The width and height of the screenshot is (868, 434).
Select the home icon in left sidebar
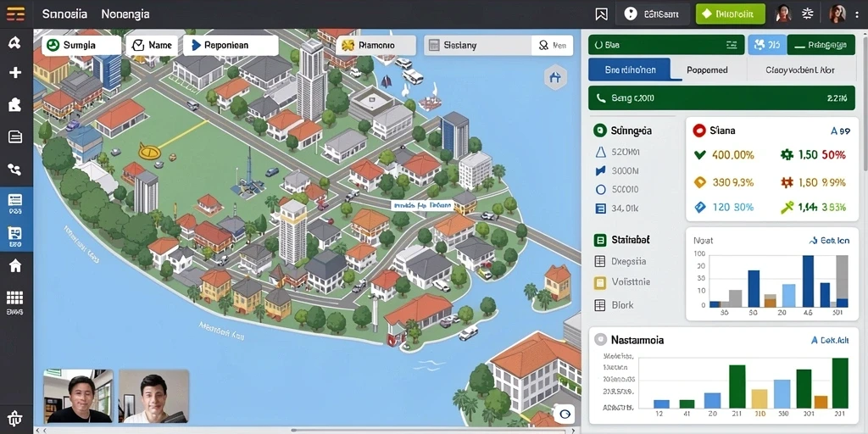tap(15, 265)
